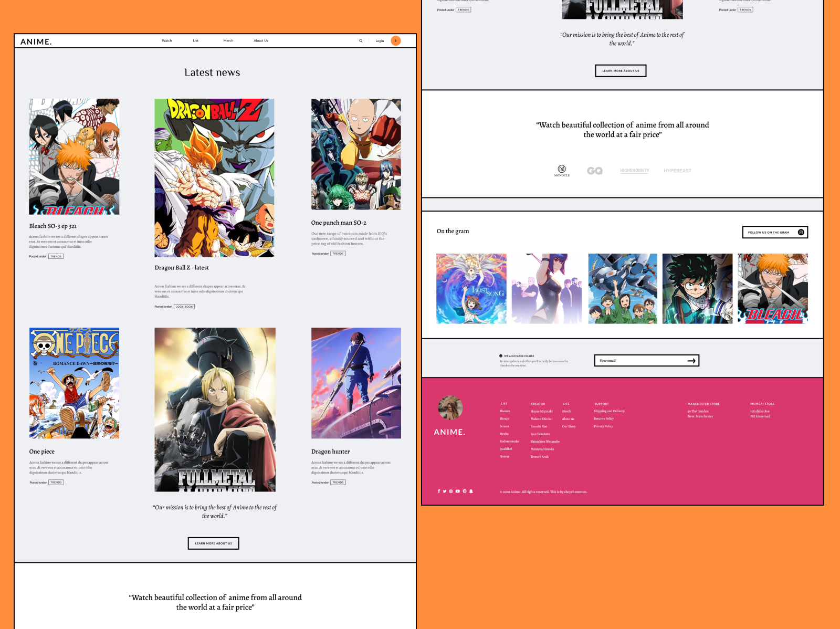This screenshot has width=840, height=629.
Task: Open the Twitter icon in the footer
Action: coord(445,491)
